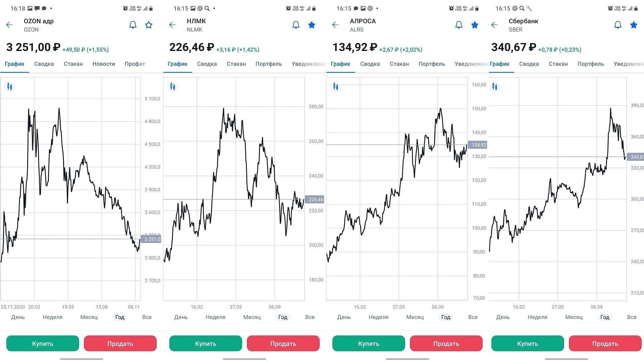644x362 pixels.
Task: Remove НЛМК from favorites star
Action: coord(312,25)
